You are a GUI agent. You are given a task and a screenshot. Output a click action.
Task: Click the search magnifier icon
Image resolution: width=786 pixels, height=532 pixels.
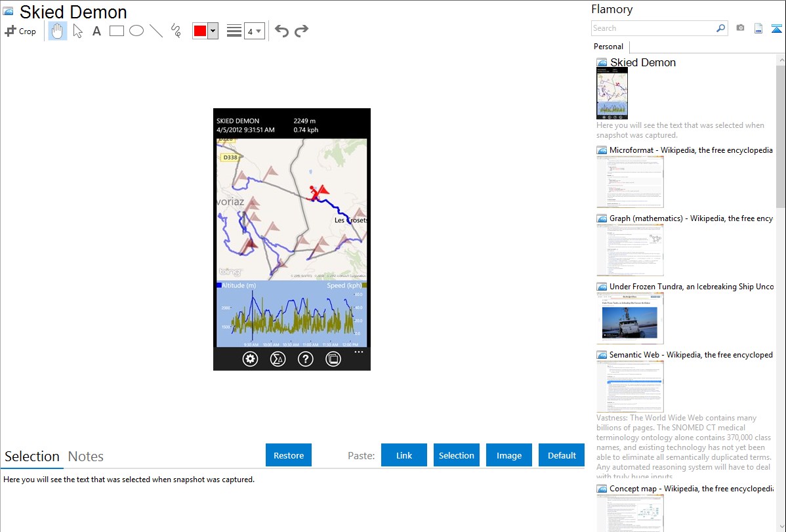(721, 28)
